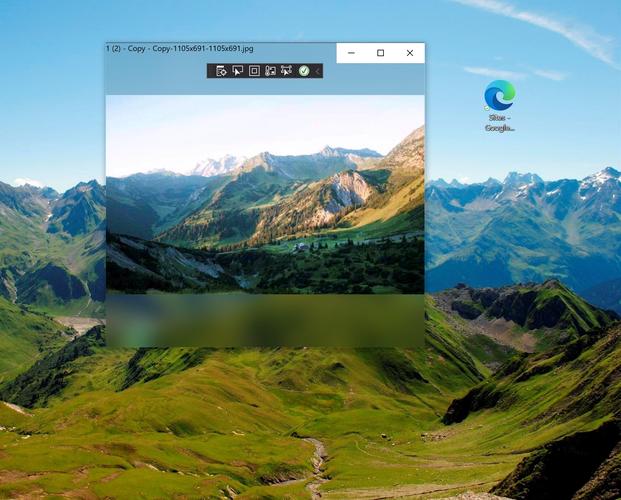The width and height of the screenshot is (621, 500).
Task: Click the green Hot Reload checkmark
Action: pos(304,71)
